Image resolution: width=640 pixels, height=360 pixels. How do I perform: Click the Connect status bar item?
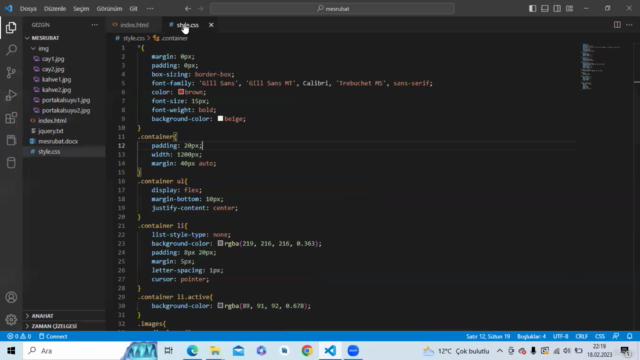tap(53, 336)
